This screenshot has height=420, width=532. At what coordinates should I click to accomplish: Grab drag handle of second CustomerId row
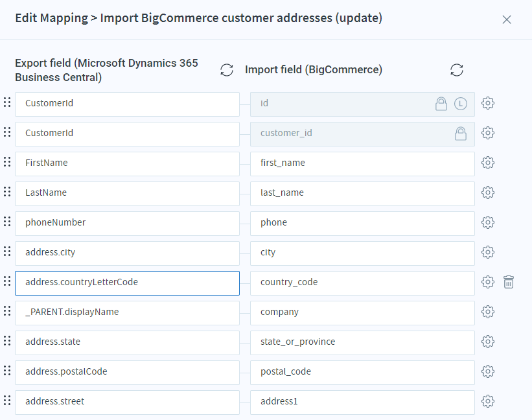tap(7, 132)
